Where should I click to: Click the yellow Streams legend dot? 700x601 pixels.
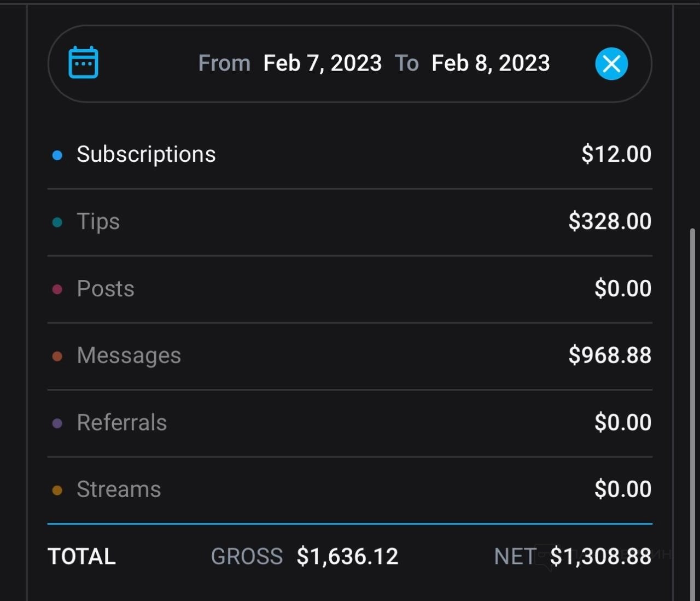pos(57,490)
